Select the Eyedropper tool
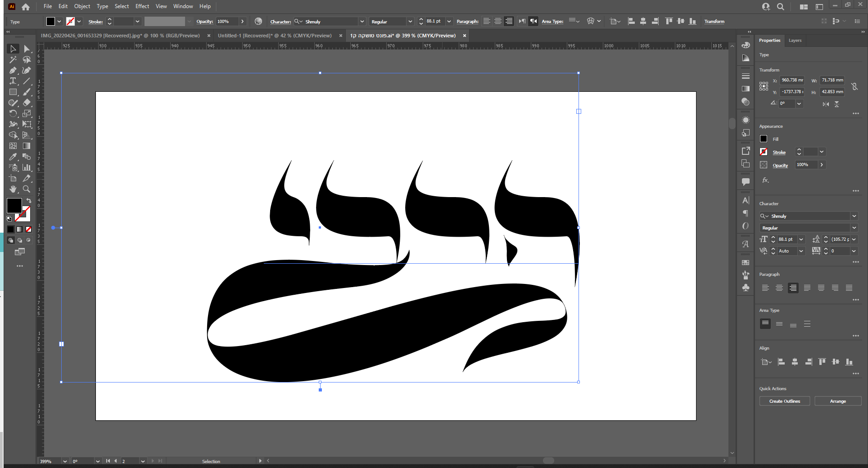The height and width of the screenshot is (468, 868). click(x=13, y=157)
